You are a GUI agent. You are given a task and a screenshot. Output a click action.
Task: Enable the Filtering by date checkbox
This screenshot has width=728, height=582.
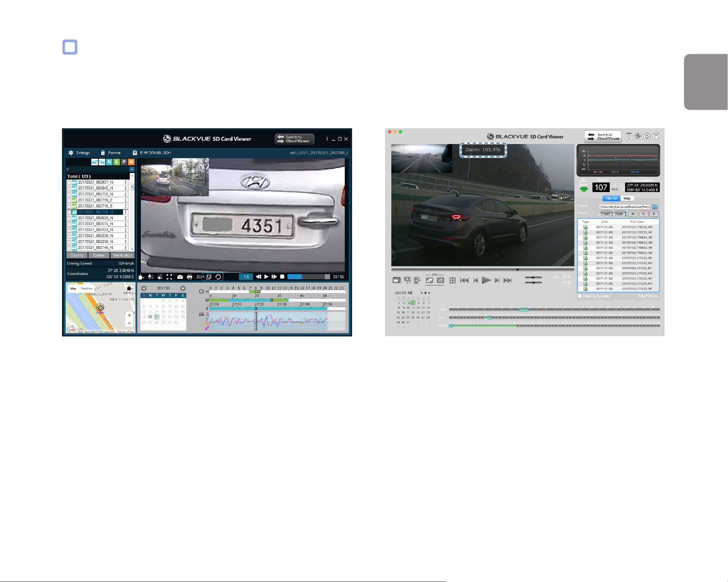coord(580,296)
